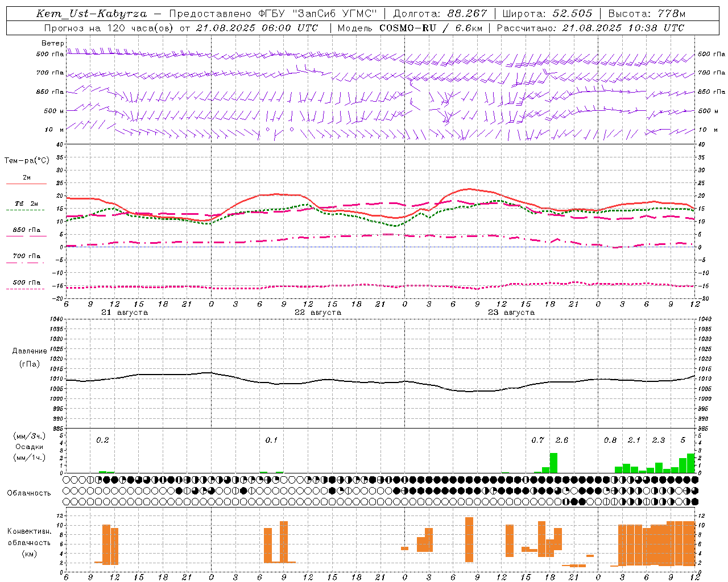The image size is (728, 582).
Task: Click the date label 22 августа
Action: [318, 313]
